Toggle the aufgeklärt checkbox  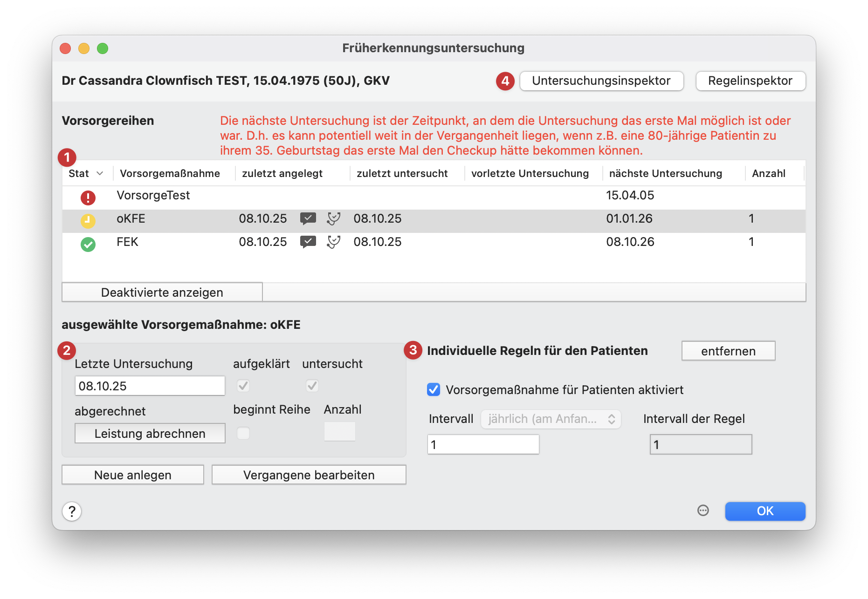[243, 386]
